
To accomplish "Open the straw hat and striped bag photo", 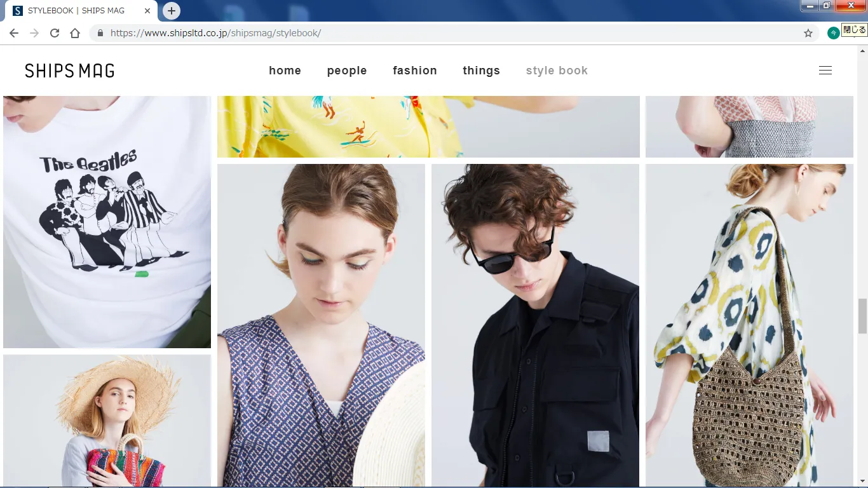I will (x=107, y=421).
